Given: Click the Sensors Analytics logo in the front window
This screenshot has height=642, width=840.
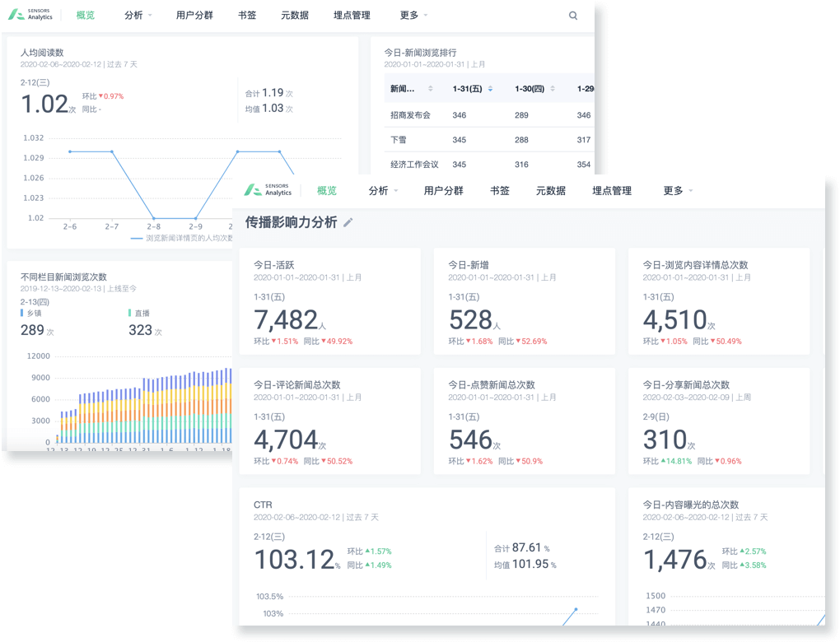Looking at the screenshot, I should pyautogui.click(x=268, y=191).
